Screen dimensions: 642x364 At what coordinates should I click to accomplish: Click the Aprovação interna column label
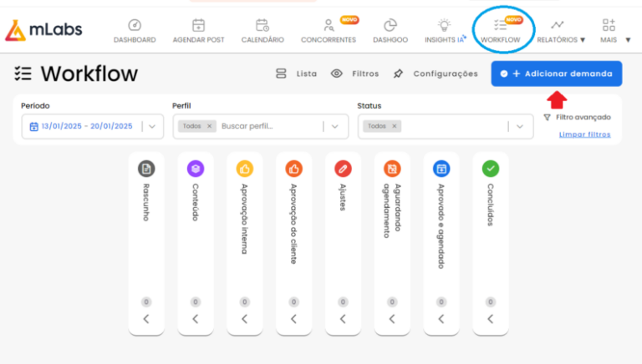(x=244, y=219)
